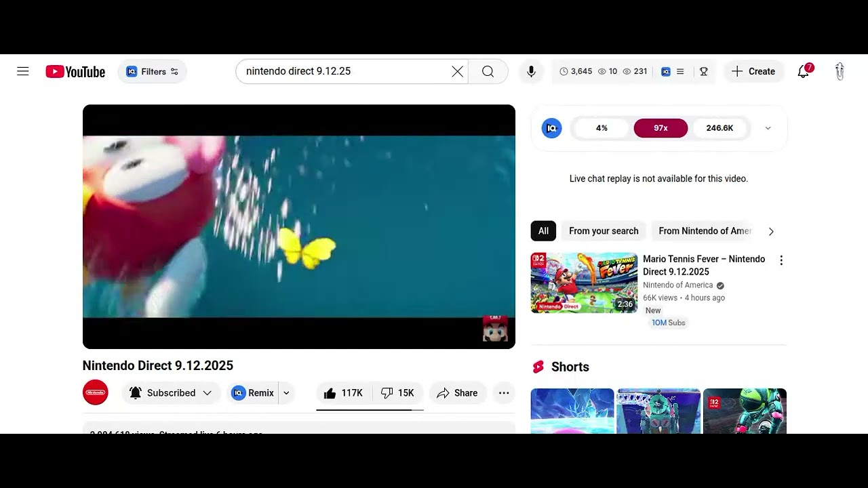Click the Shorts section logo icon
This screenshot has height=488, width=868.
click(538, 367)
